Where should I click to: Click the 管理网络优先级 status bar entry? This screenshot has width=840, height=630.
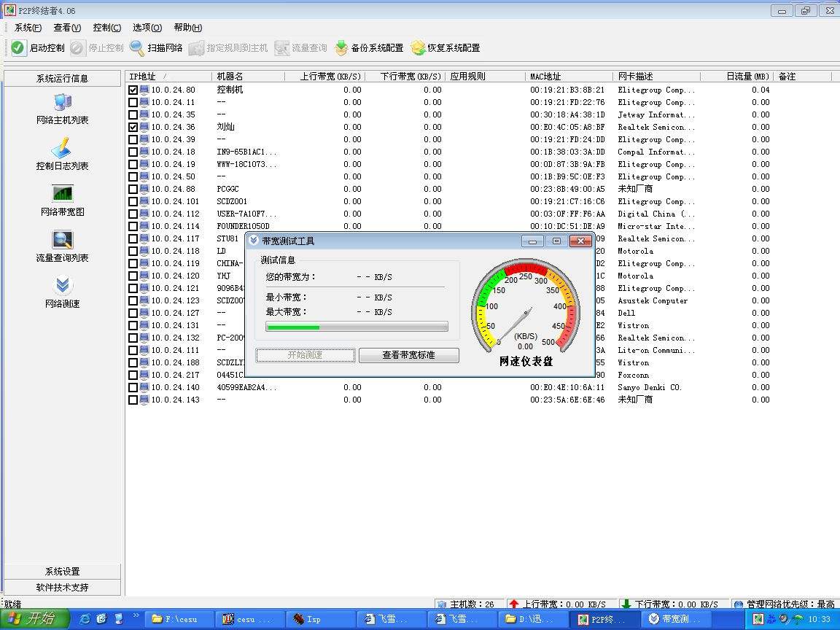point(785,604)
